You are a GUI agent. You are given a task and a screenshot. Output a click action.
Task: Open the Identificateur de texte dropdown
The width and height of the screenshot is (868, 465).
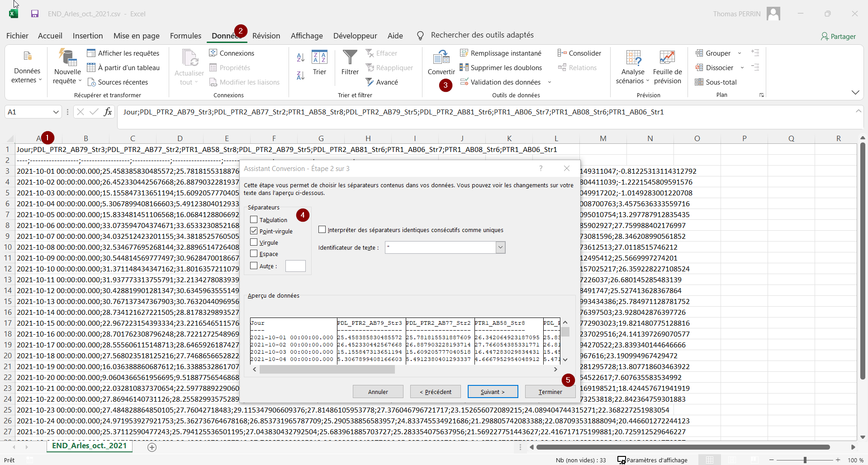coord(500,247)
